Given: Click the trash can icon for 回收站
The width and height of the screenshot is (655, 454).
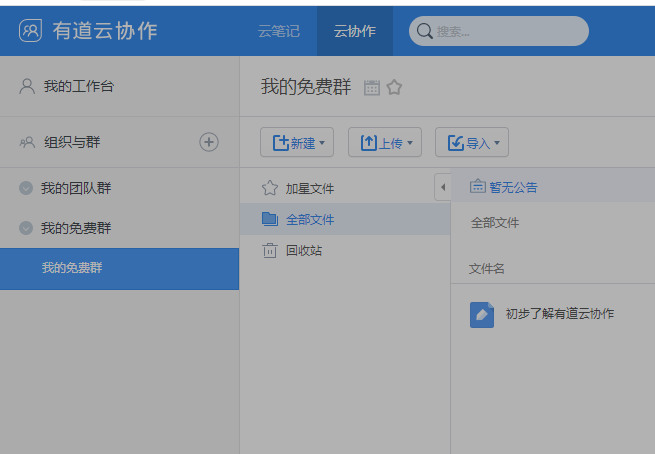Looking at the screenshot, I should pos(270,251).
